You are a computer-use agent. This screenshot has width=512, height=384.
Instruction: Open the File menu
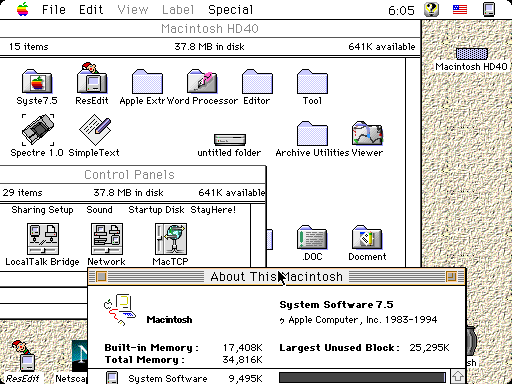pyautogui.click(x=54, y=10)
